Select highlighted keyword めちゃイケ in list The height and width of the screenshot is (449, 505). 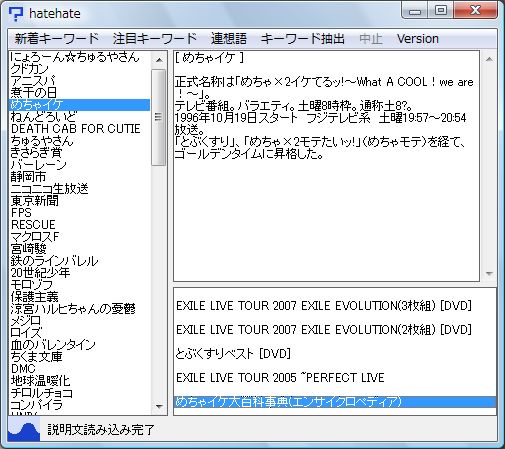pyautogui.click(x=79, y=105)
